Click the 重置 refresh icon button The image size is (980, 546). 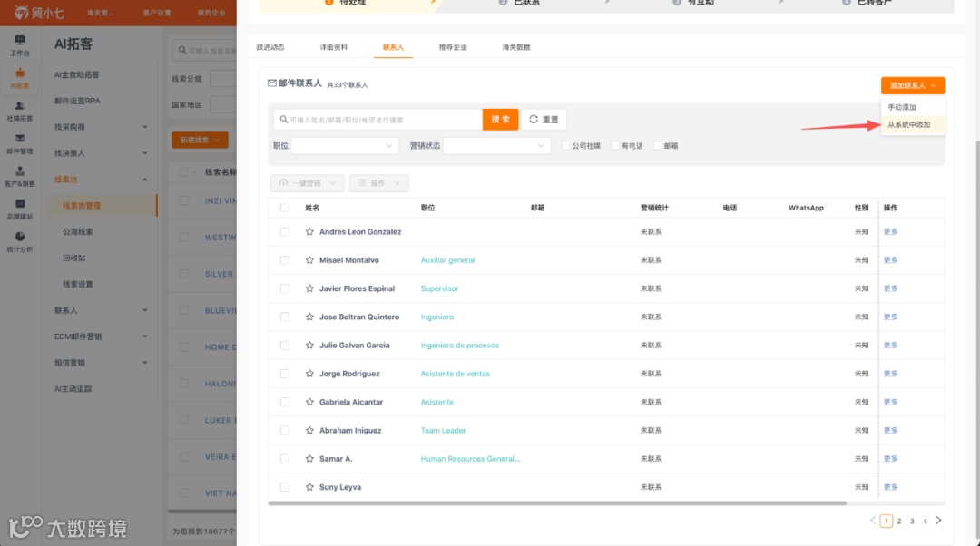point(544,120)
